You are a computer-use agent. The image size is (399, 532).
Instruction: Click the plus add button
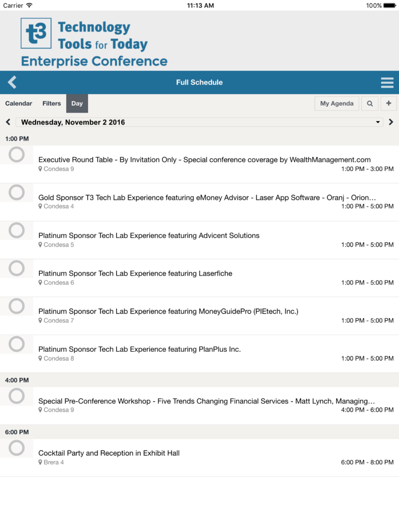pos(388,103)
